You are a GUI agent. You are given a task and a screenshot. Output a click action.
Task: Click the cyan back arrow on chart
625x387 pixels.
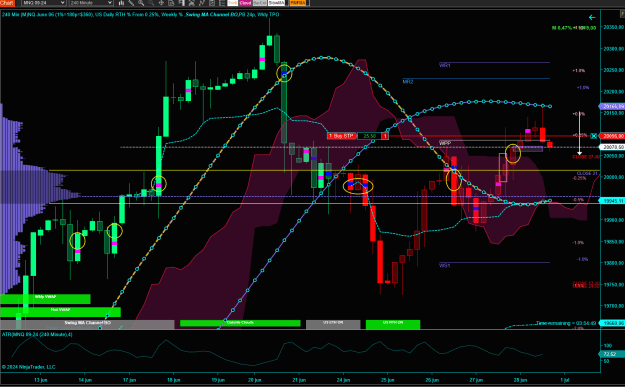tap(592, 18)
